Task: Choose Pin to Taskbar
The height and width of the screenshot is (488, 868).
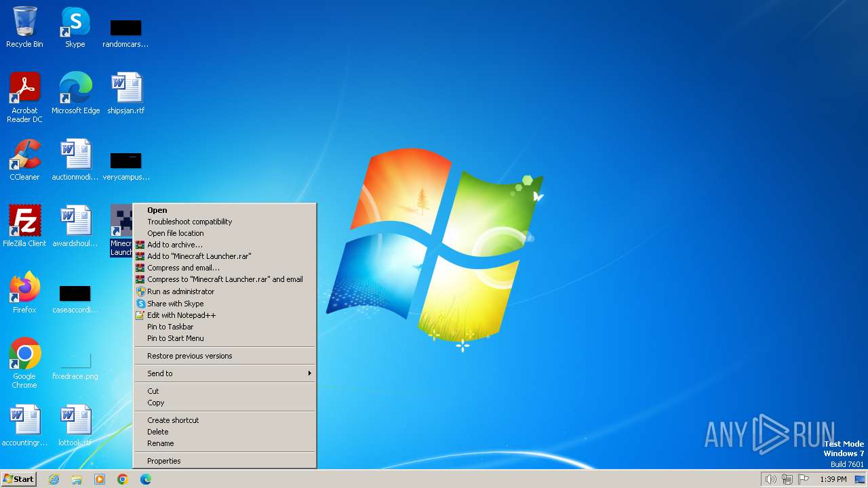Action: pos(224,327)
